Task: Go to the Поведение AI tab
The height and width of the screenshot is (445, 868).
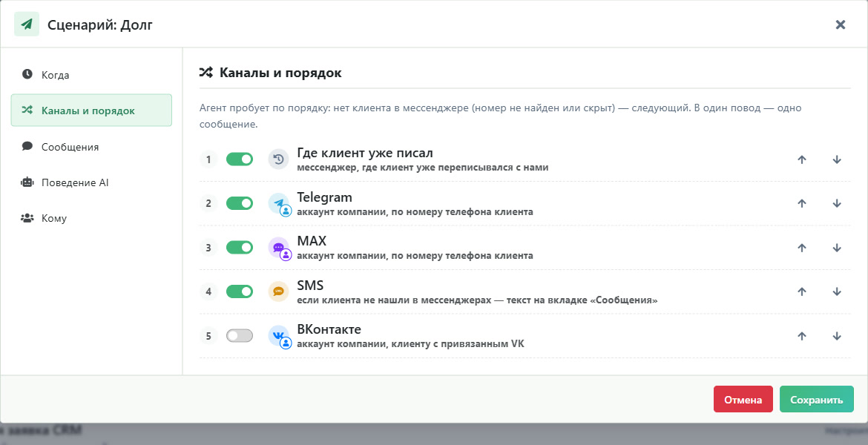Action: (x=91, y=182)
